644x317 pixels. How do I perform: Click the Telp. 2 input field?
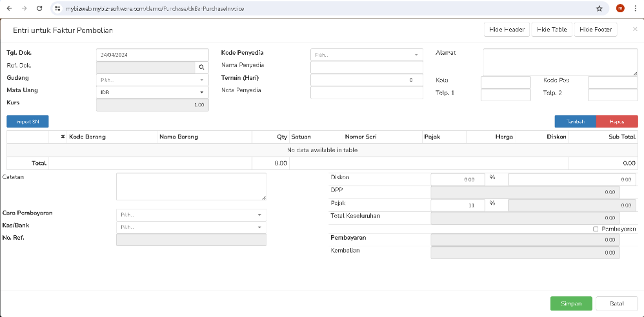[x=613, y=95]
